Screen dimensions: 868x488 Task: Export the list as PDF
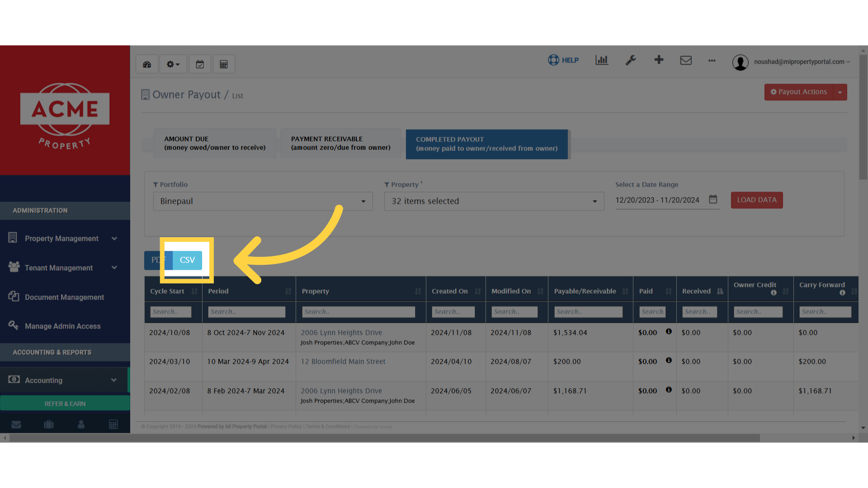pyautogui.click(x=158, y=260)
